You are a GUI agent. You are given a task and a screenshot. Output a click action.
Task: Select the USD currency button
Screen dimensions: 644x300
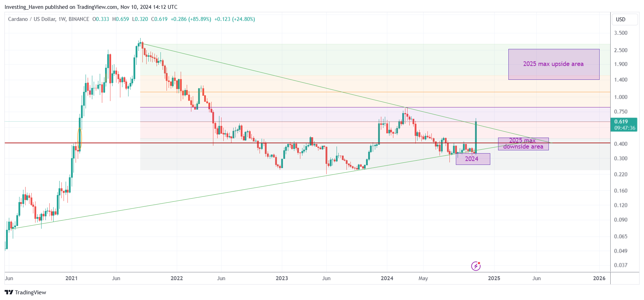(624, 20)
